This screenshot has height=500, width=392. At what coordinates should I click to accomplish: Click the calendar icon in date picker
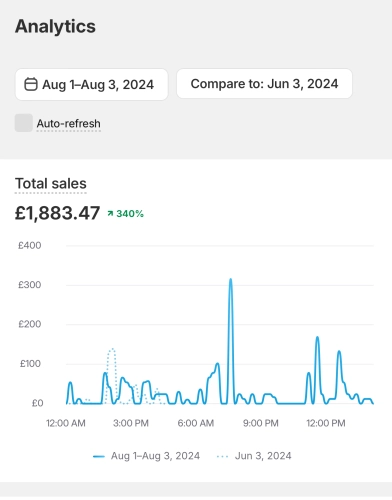(31, 84)
